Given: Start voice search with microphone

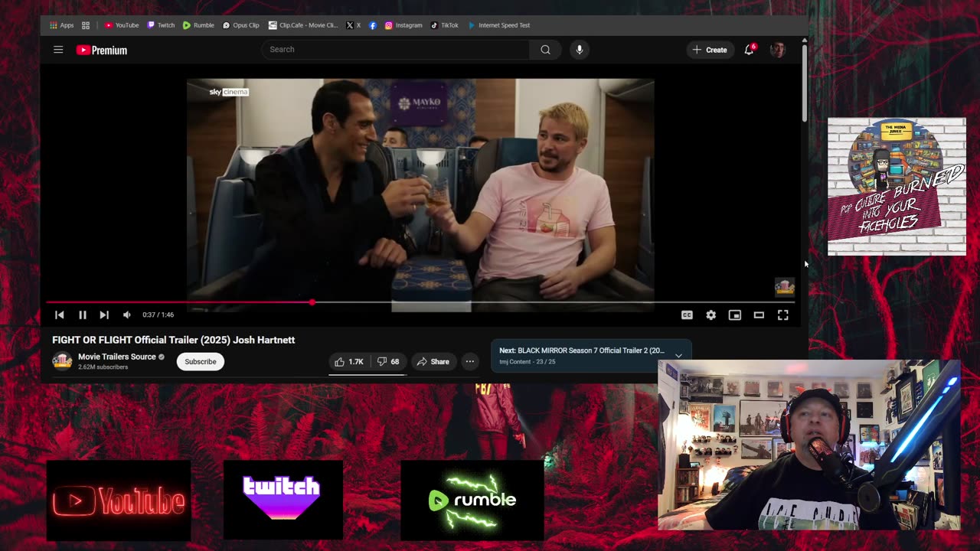Looking at the screenshot, I should [580, 50].
